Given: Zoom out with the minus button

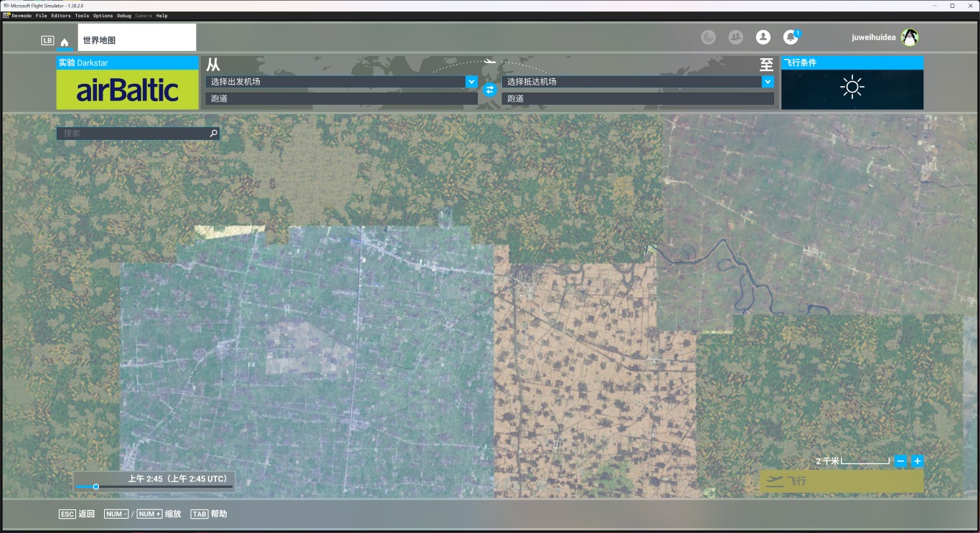Looking at the screenshot, I should pyautogui.click(x=900, y=461).
